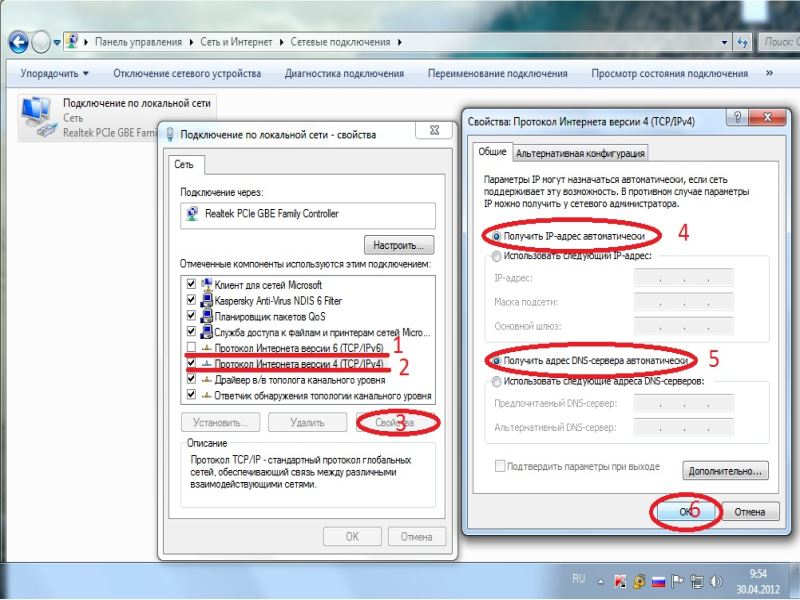
Task: Click the back navigation arrow button
Action: pyautogui.click(x=19, y=42)
